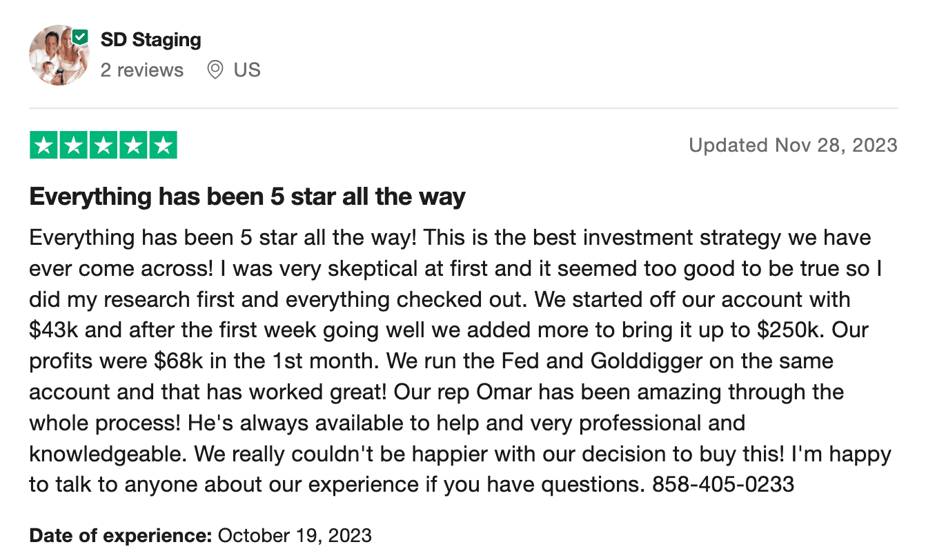Click the US country label
Viewport: 926px width, 560px height.
pos(247,70)
